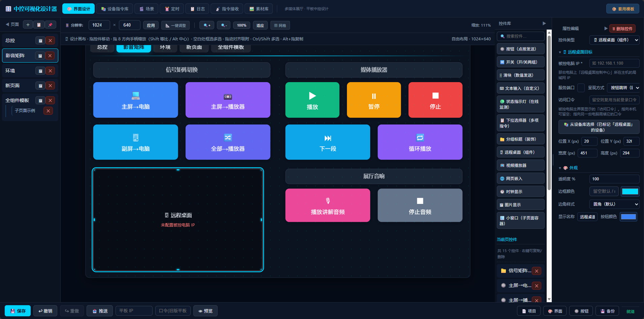Zoom out the canvas with magnifier minus
This screenshot has width=644, height=319.
click(224, 25)
